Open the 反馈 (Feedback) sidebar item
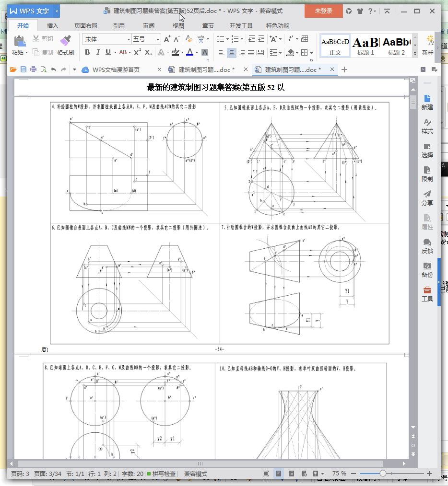 click(x=427, y=246)
